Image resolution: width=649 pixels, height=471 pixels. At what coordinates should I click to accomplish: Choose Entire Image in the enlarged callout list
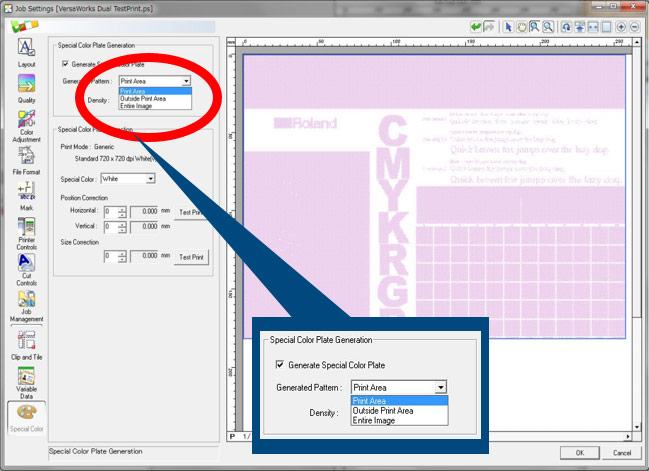(x=376, y=421)
